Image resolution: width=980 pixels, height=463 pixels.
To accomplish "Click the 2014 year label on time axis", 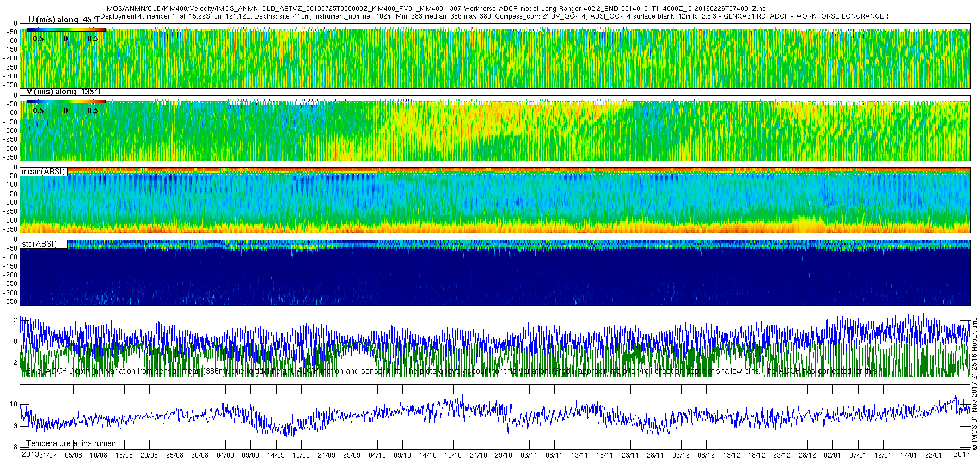I will [x=962, y=454].
